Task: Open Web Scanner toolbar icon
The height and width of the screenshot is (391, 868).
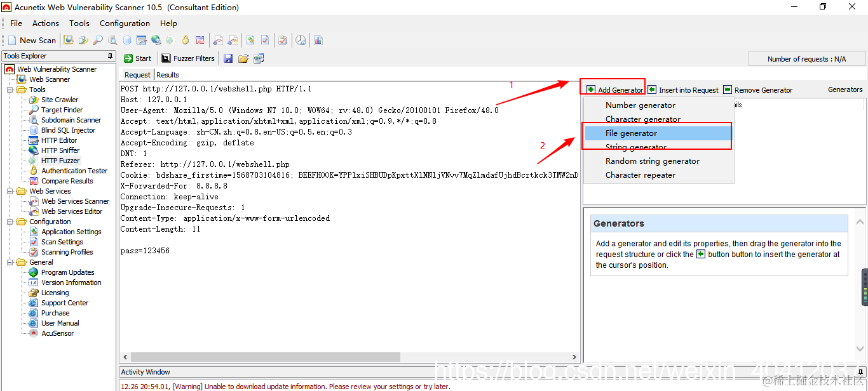Action: (69, 40)
